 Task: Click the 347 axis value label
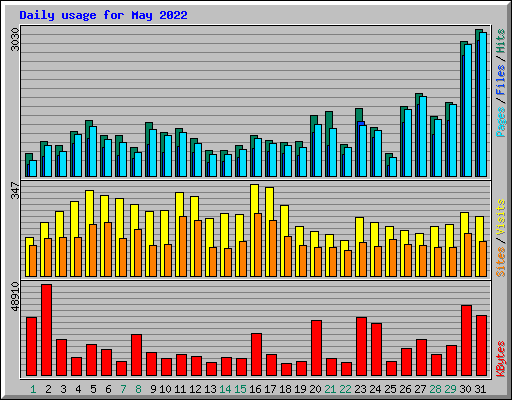[15, 190]
